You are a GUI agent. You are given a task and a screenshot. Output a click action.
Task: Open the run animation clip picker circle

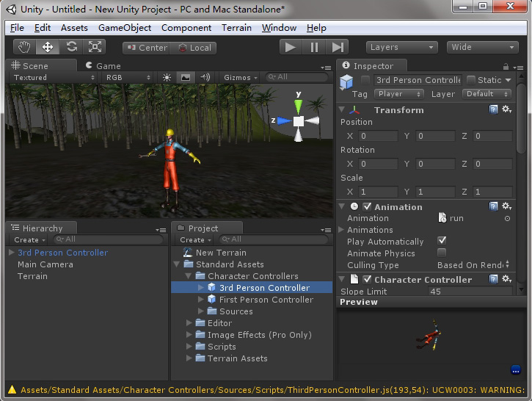[x=507, y=219]
